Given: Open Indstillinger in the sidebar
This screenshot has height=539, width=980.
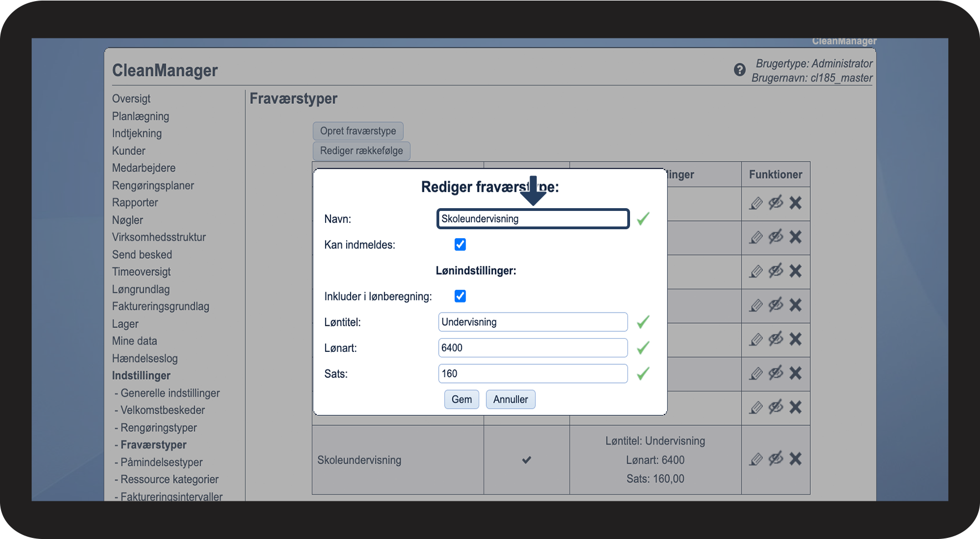Looking at the screenshot, I should [141, 376].
